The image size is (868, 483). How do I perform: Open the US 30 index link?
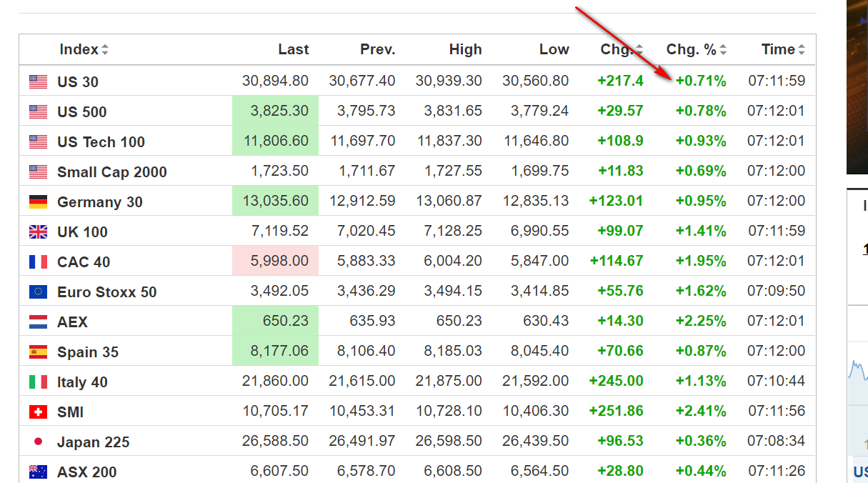[x=78, y=81]
